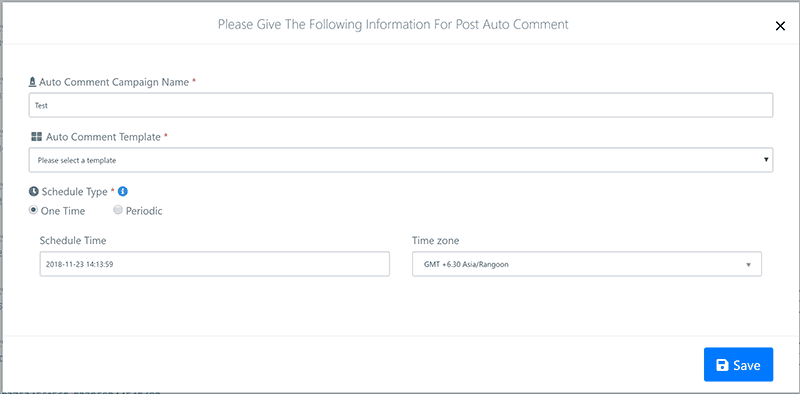The height and width of the screenshot is (394, 800).
Task: Click the grid icon before Auto Comment Template
Action: click(36, 136)
